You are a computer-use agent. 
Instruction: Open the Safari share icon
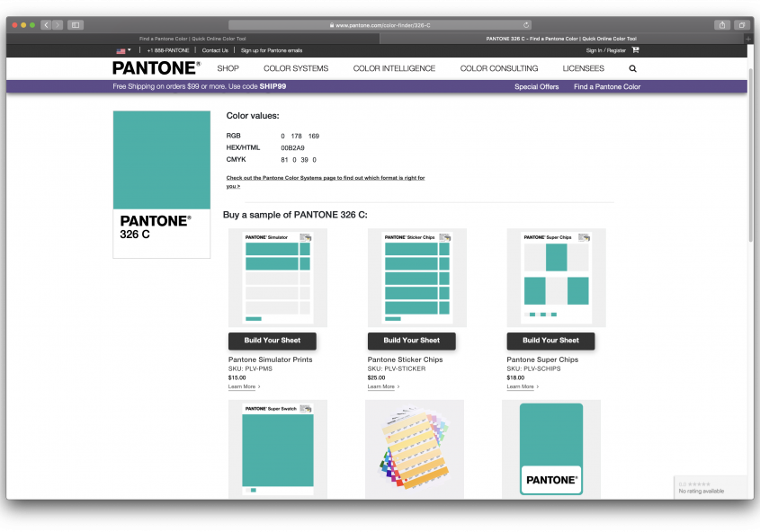click(x=722, y=25)
